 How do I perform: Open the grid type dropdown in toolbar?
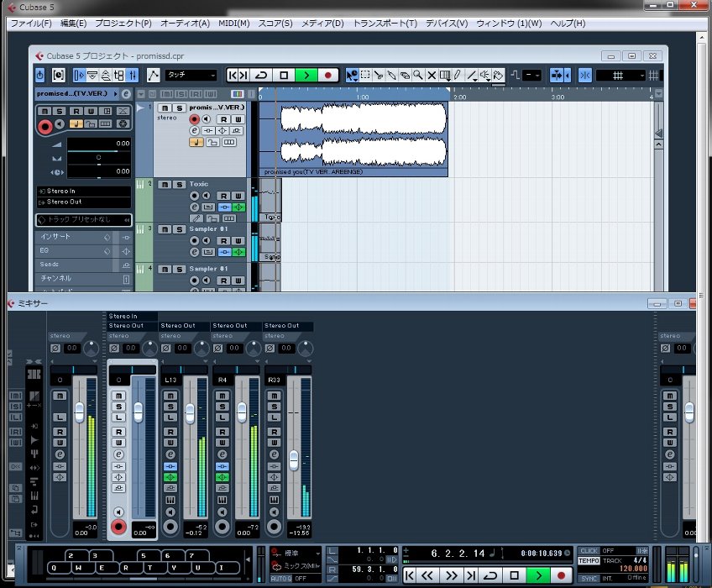point(620,75)
